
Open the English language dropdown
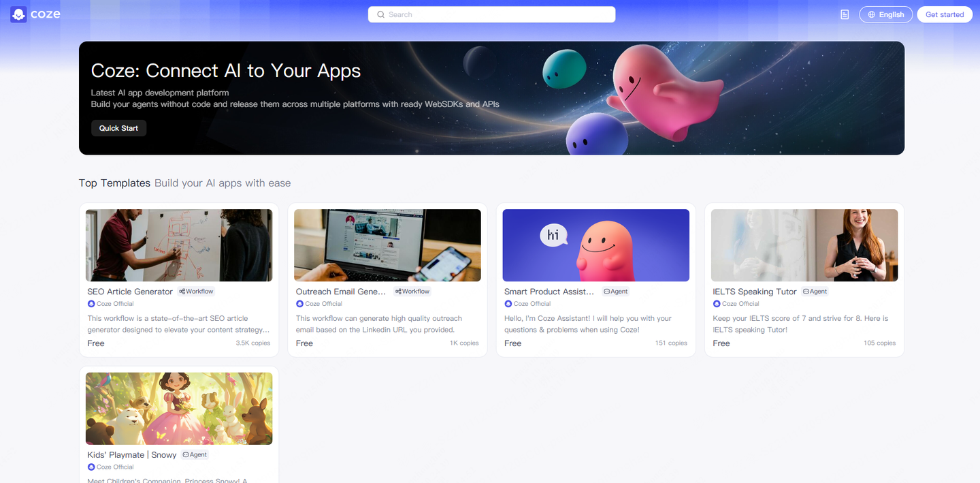point(885,14)
